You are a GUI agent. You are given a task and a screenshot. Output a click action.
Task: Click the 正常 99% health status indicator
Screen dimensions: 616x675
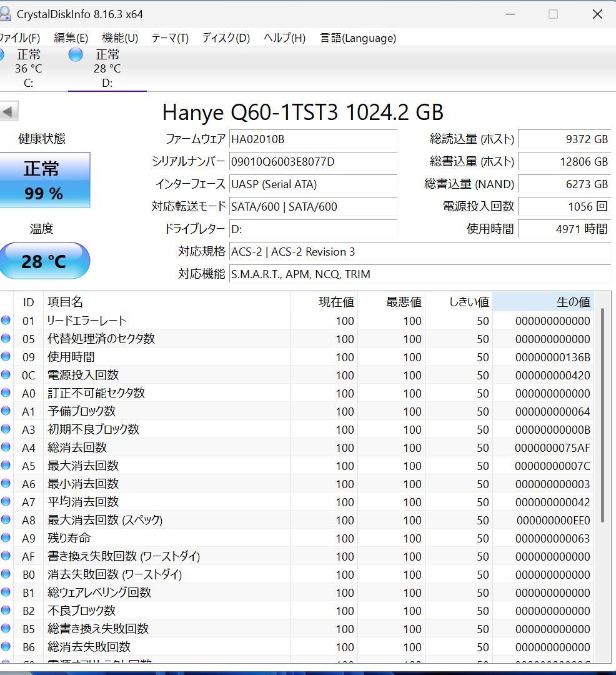pos(45,180)
